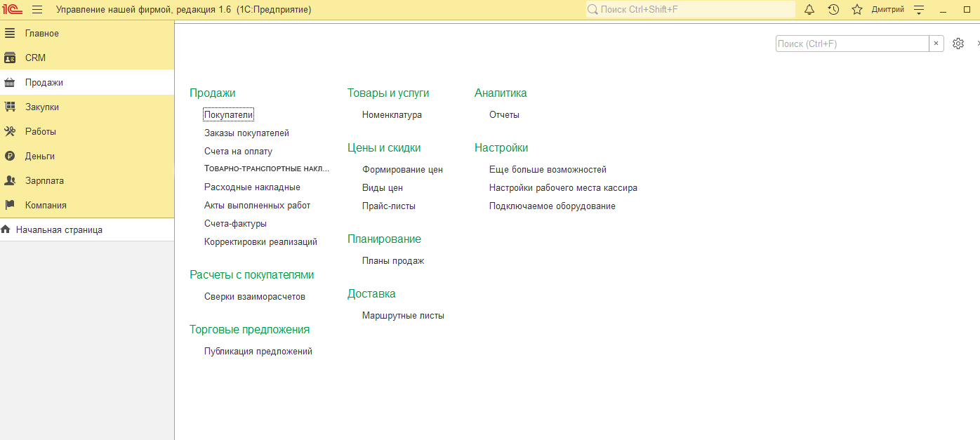The image size is (980, 440).
Task: Switch to the CRM section
Action: click(35, 58)
